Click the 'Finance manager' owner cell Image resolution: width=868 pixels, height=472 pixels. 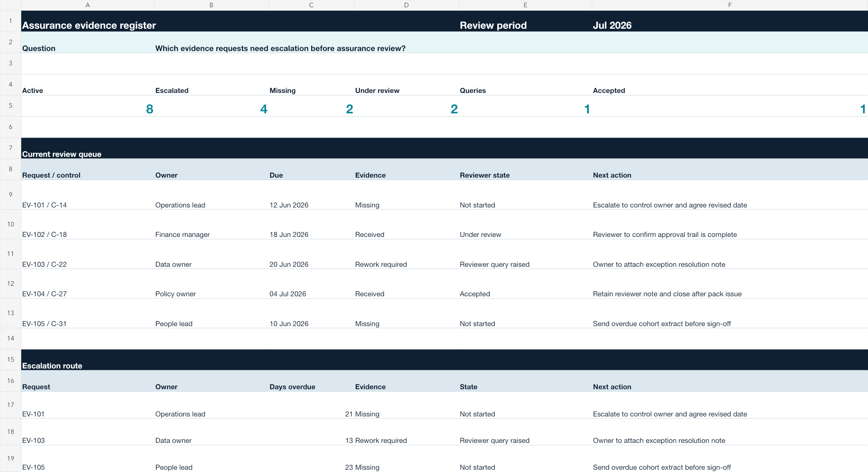tap(211, 224)
